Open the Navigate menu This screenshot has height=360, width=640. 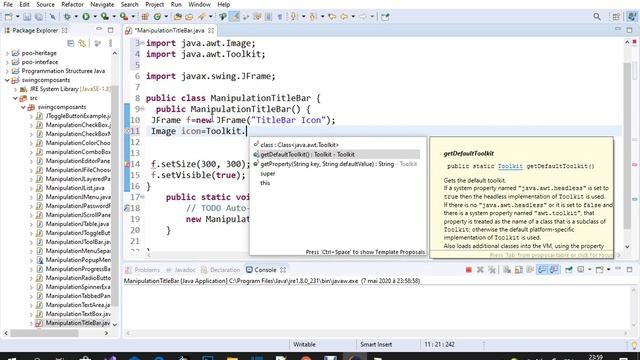click(x=102, y=4)
